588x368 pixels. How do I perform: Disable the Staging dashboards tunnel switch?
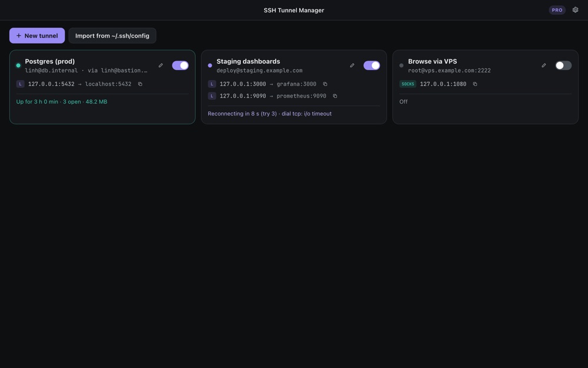(372, 65)
